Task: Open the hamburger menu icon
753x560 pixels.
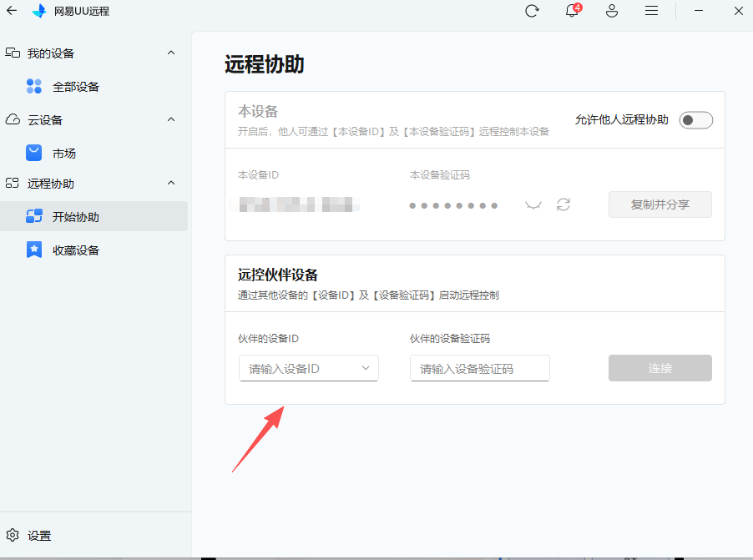Action: pyautogui.click(x=651, y=11)
